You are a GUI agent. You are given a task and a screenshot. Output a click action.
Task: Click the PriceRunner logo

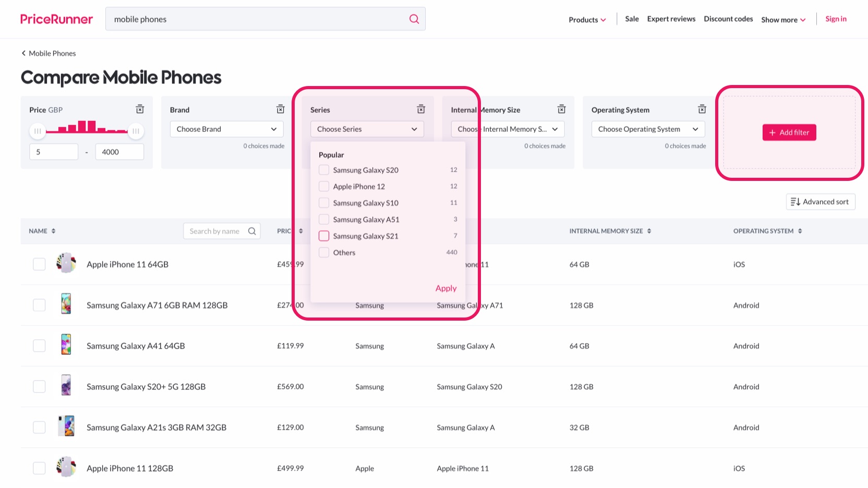pyautogui.click(x=56, y=19)
